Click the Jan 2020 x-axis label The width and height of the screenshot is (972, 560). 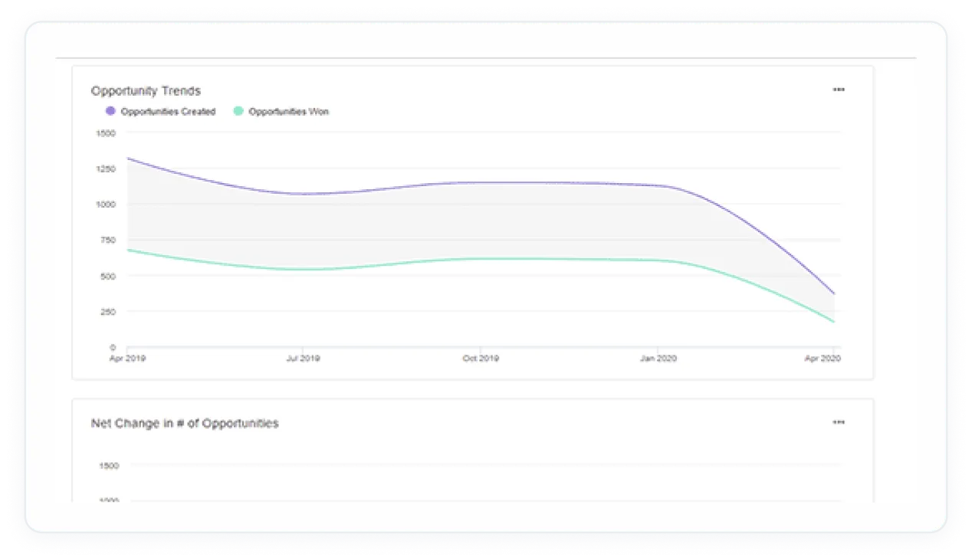(x=658, y=359)
